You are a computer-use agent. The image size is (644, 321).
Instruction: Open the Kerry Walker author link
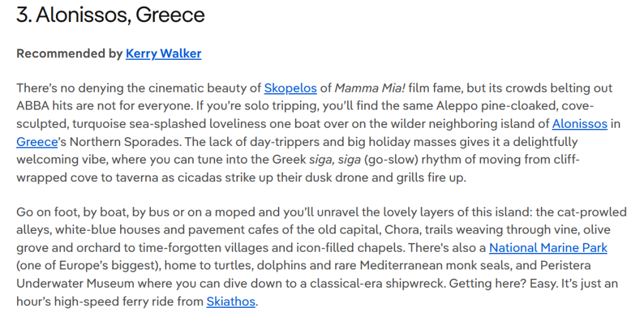click(x=164, y=54)
